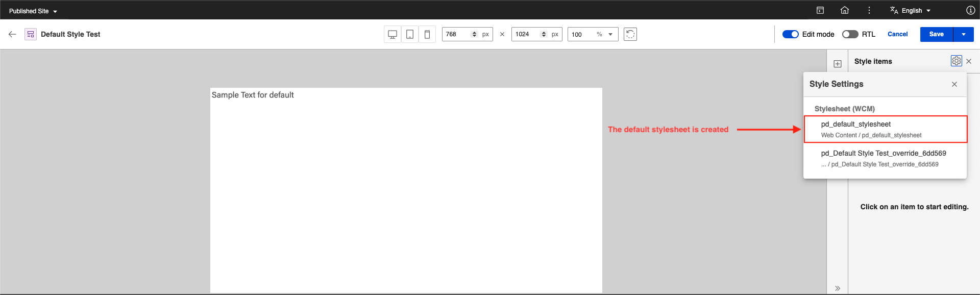Switch to mobile phone preview

[427, 34]
